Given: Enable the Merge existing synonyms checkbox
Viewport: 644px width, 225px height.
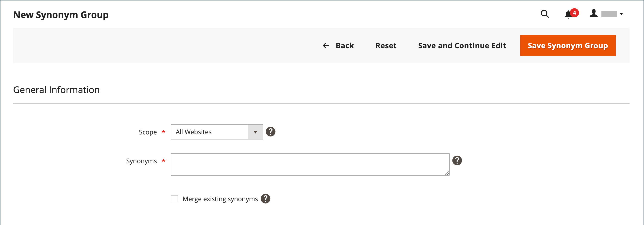Looking at the screenshot, I should click(174, 199).
